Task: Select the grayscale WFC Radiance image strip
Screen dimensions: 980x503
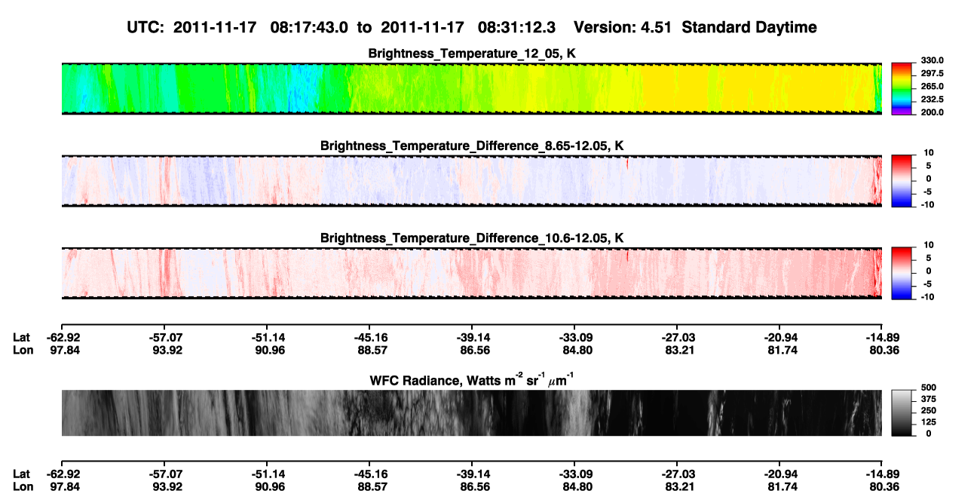Action: tap(472, 413)
